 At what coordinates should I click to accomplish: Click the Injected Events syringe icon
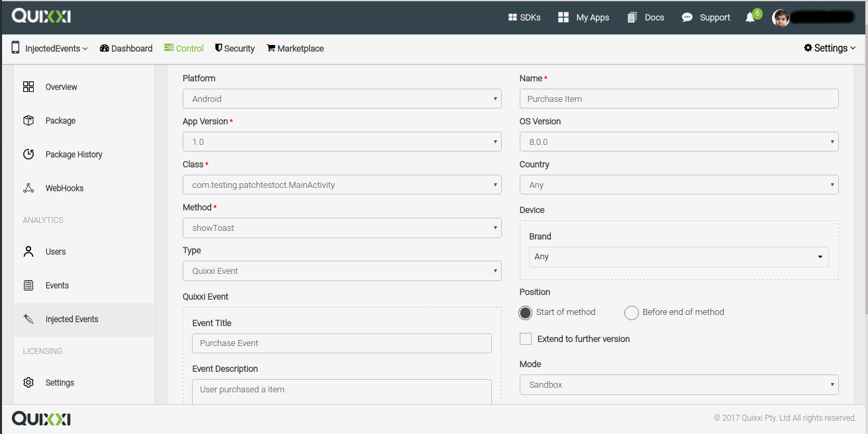click(x=28, y=319)
